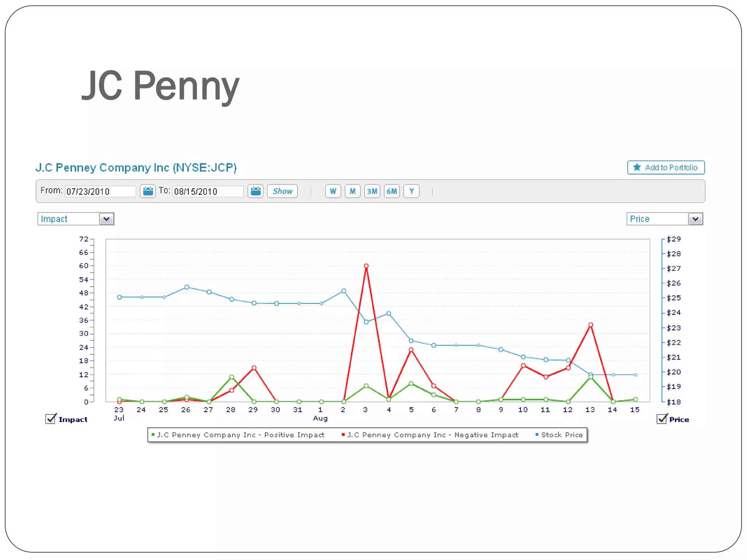
Task: Click the red negative impact point on Aug 5
Action: 411,350
